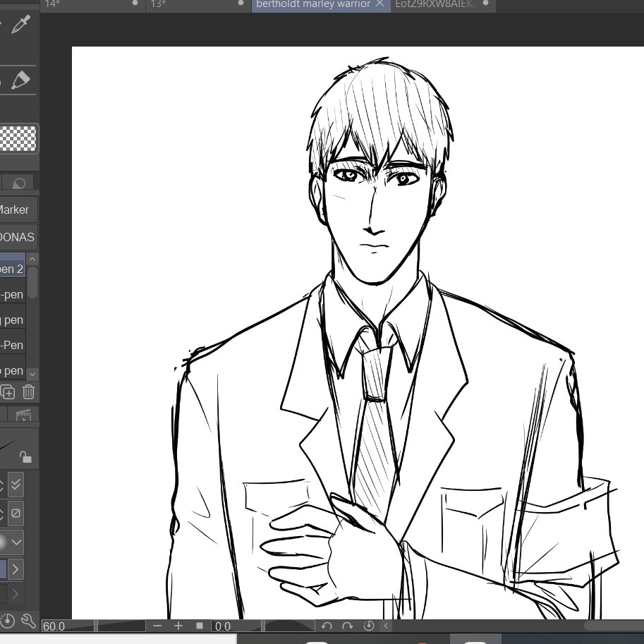Click the sub tool list scrollbar thumb
644x644 pixels.
pos(32,281)
